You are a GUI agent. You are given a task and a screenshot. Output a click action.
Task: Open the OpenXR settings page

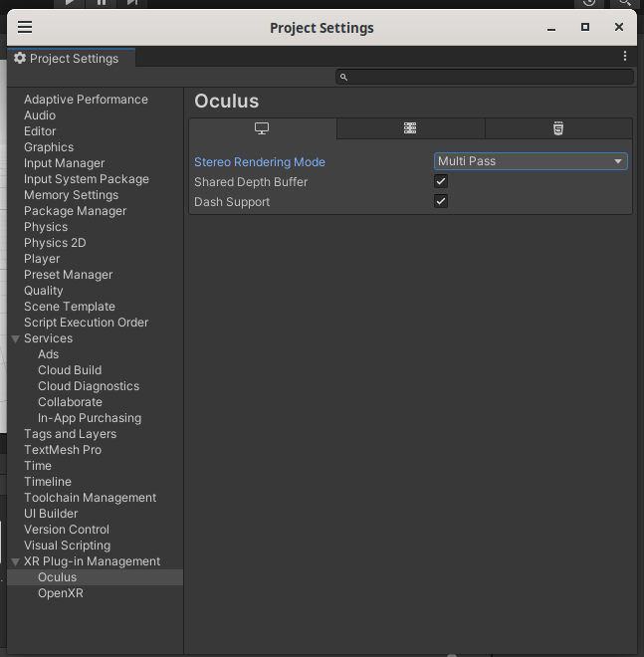pos(60,593)
